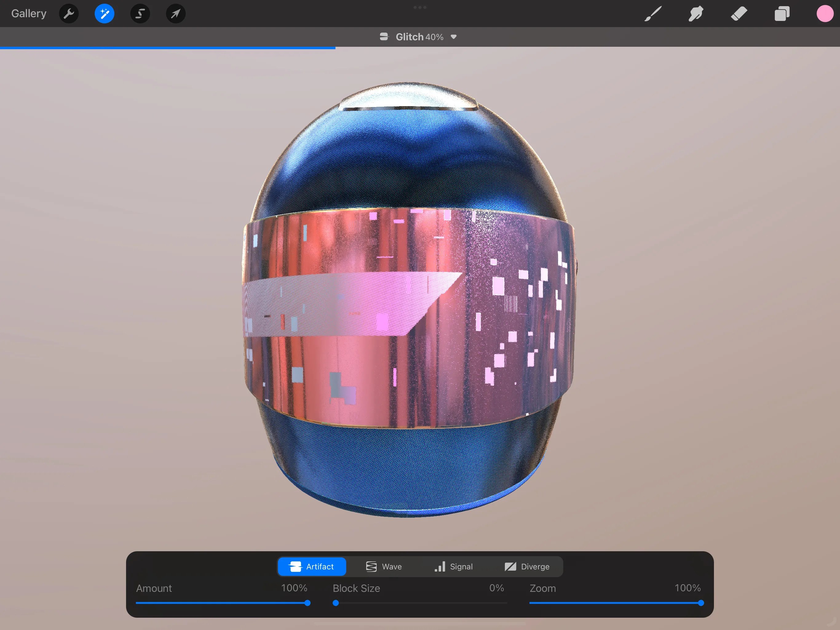Return to the Gallery
The image size is (840, 630).
29,13
